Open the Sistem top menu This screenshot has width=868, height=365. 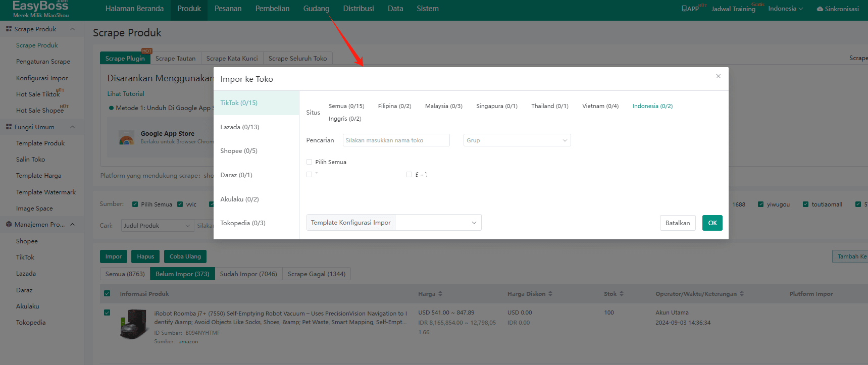pyautogui.click(x=428, y=9)
